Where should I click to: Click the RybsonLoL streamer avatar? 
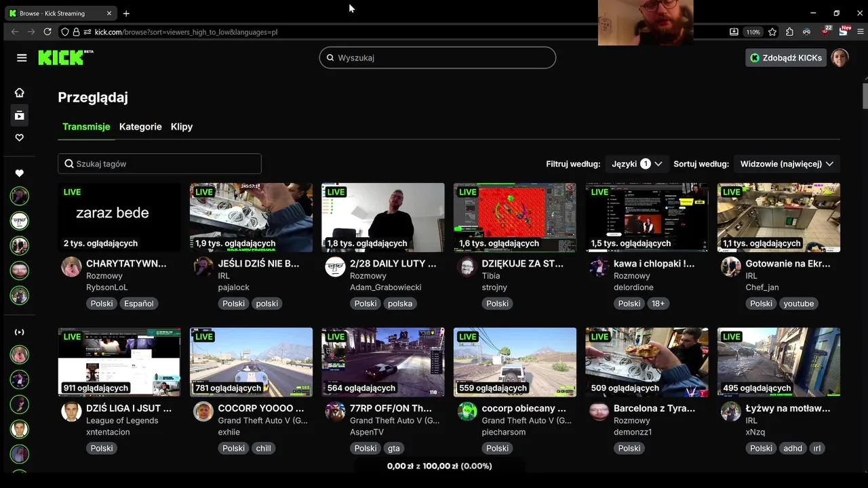(71, 267)
